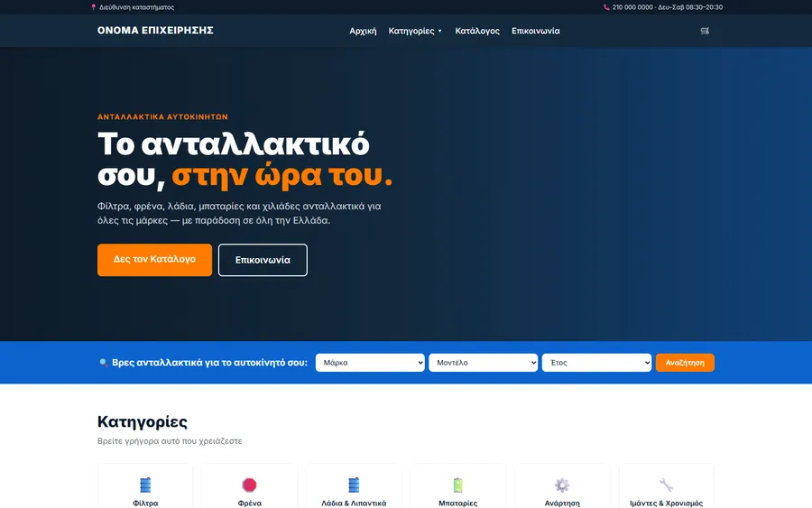Image resolution: width=812 pixels, height=508 pixels.
Task: Open the Κατηγορίες menu
Action: pyautogui.click(x=415, y=31)
